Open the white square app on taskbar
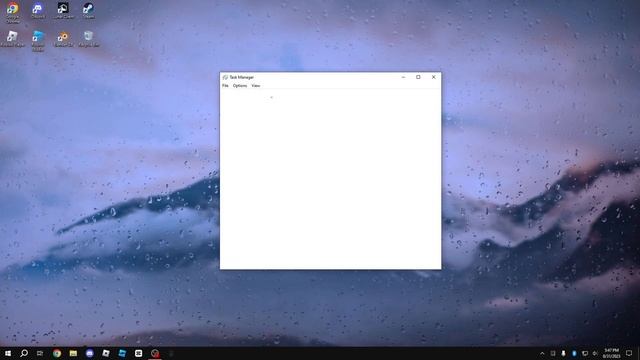This screenshot has height=360, width=640. click(138, 353)
